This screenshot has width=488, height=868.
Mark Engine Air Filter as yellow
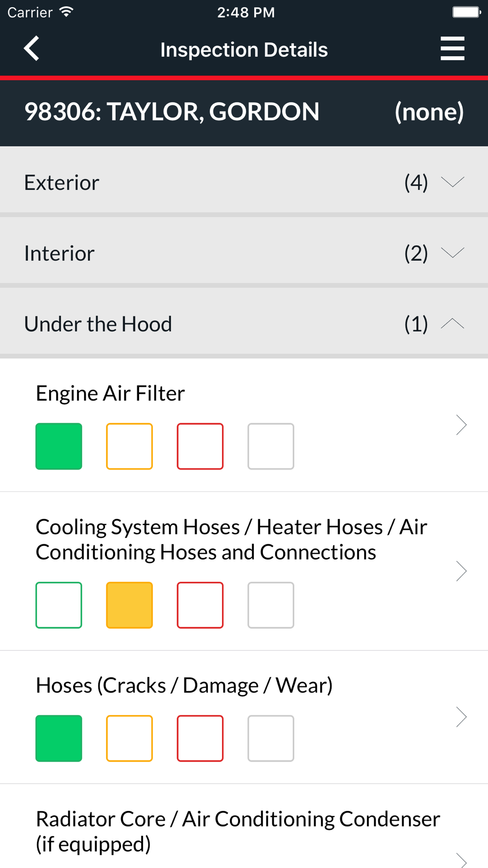[x=129, y=446]
